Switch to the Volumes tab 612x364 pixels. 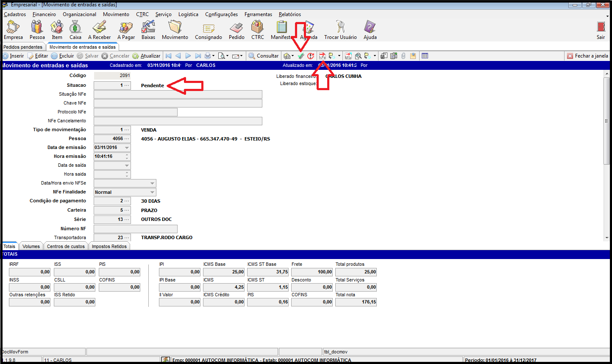[31, 246]
